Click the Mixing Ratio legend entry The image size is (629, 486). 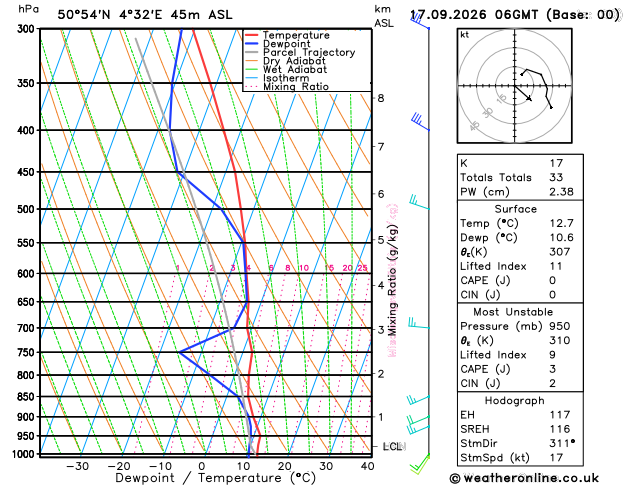coord(287,87)
